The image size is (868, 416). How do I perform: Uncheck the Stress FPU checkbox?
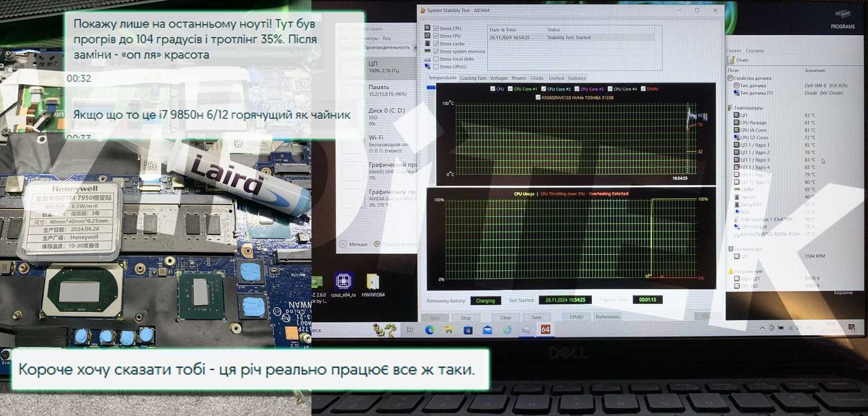coord(436,36)
